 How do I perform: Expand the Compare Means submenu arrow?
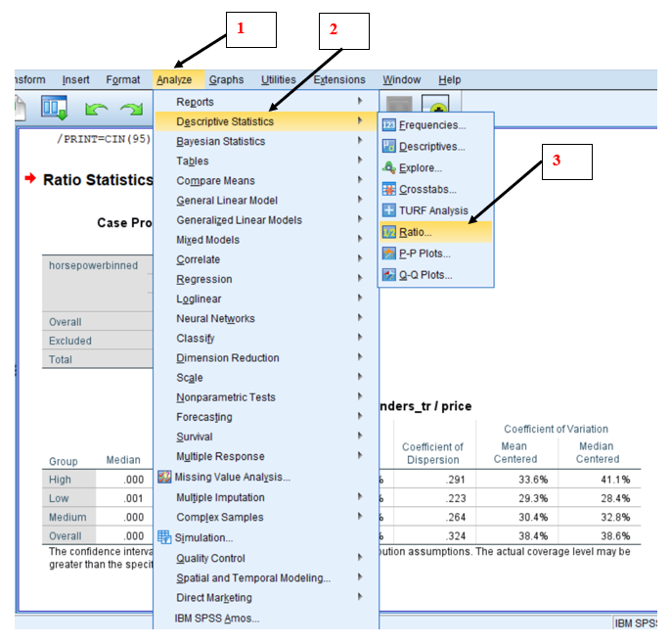point(361,181)
